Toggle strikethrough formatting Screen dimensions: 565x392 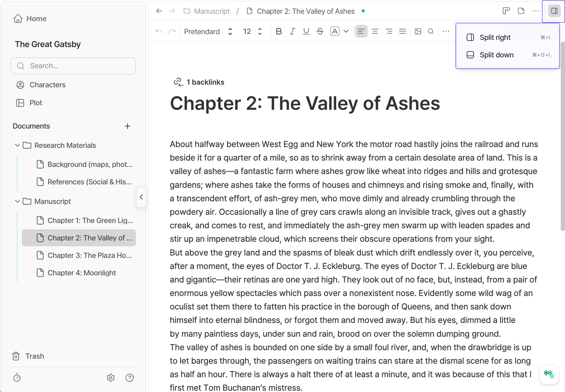point(320,31)
